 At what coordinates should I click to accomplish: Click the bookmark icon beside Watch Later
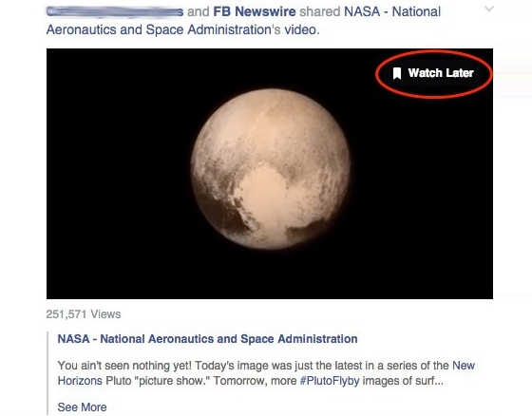(x=397, y=73)
